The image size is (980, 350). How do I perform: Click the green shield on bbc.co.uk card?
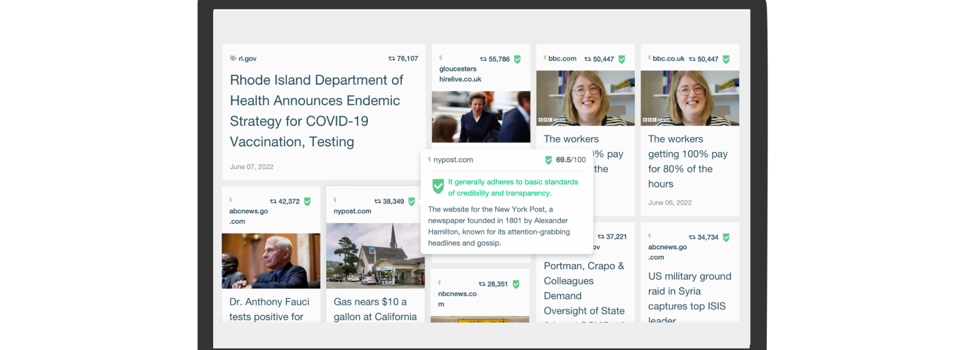click(726, 59)
